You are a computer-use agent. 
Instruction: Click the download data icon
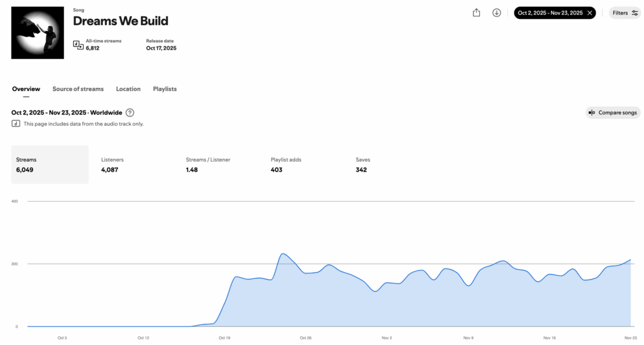pyautogui.click(x=496, y=13)
